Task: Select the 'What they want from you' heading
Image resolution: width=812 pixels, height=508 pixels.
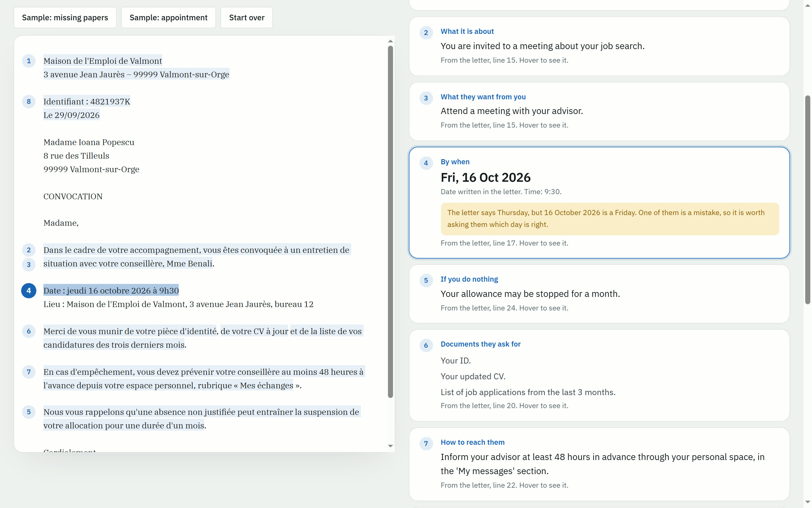Action: pos(483,97)
